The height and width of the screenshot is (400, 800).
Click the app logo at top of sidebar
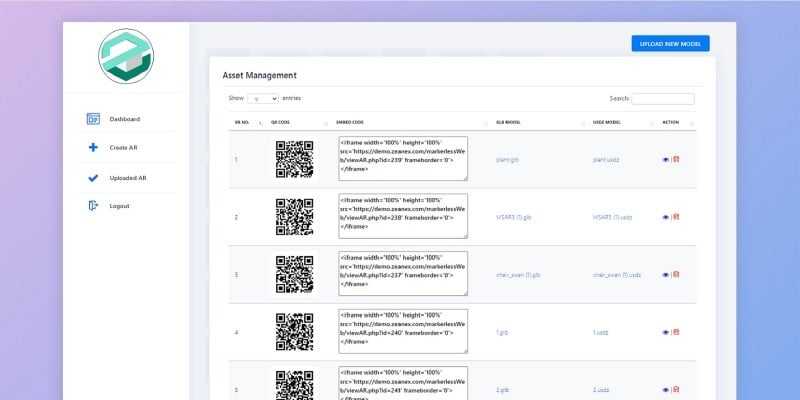126,56
